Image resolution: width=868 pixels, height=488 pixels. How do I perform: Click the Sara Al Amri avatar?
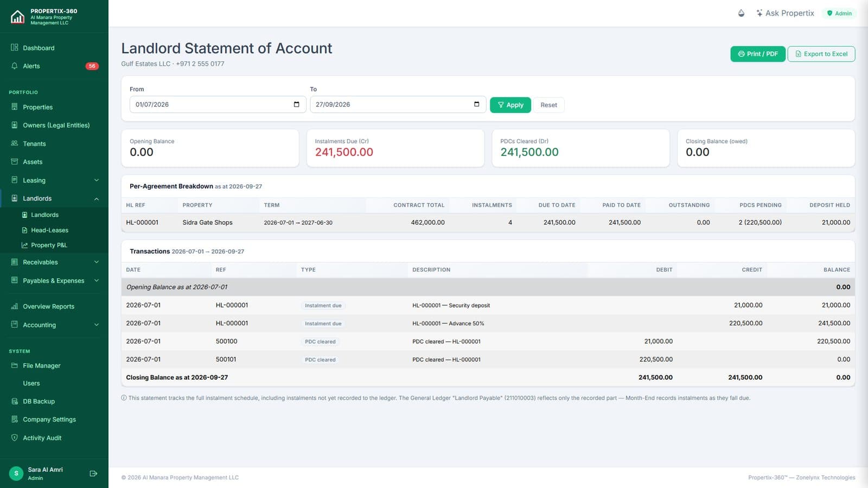pyautogui.click(x=16, y=473)
